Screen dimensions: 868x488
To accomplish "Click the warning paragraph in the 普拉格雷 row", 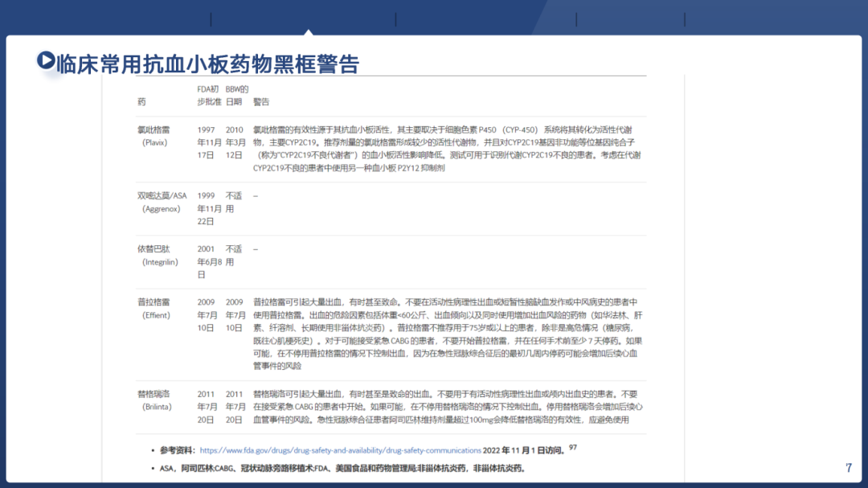I will (x=448, y=334).
